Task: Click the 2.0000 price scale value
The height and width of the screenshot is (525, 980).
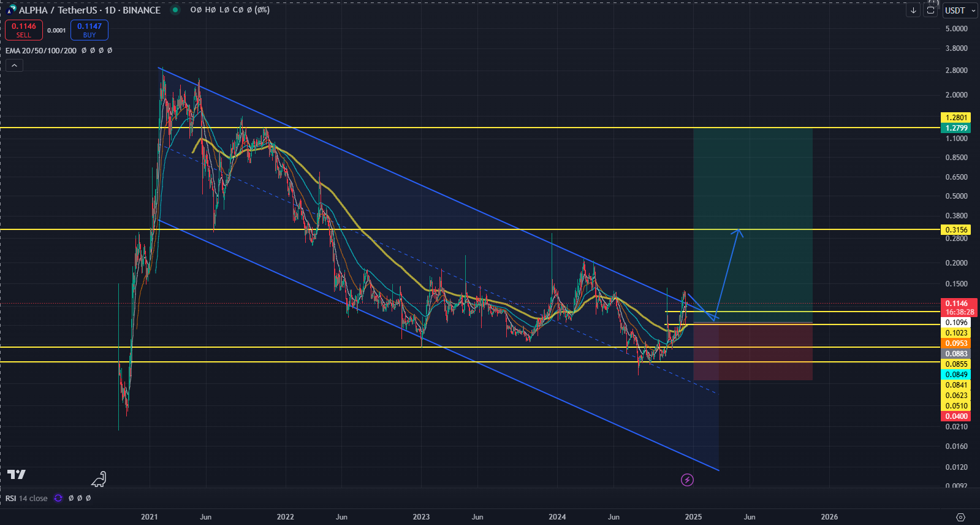Action: [957, 95]
